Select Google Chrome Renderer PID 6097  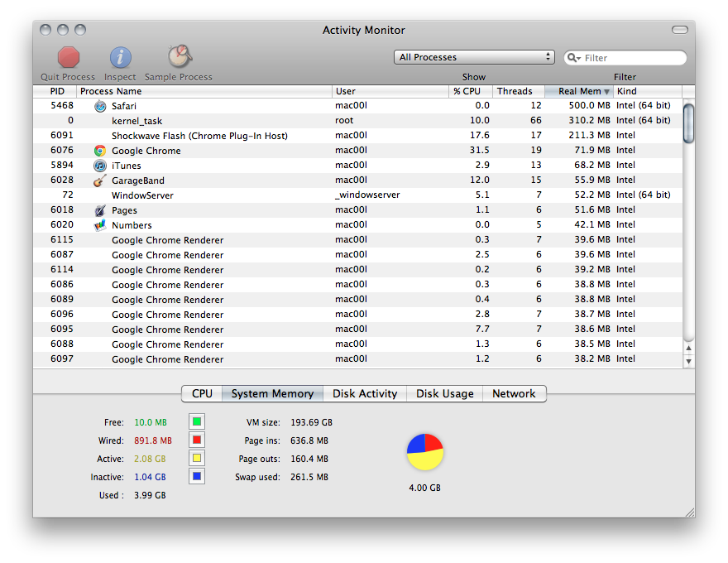pyautogui.click(x=358, y=358)
